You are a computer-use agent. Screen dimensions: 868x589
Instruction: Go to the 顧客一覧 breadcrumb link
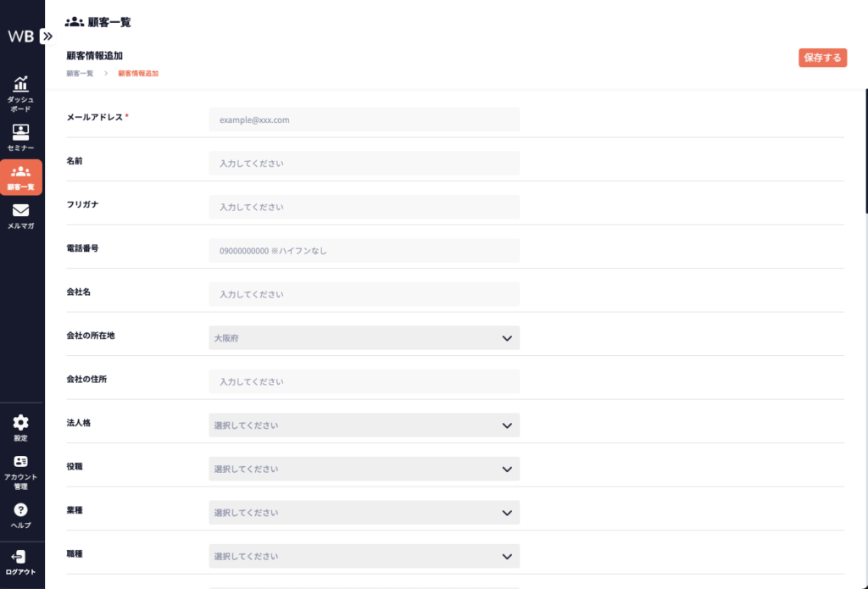coord(80,74)
